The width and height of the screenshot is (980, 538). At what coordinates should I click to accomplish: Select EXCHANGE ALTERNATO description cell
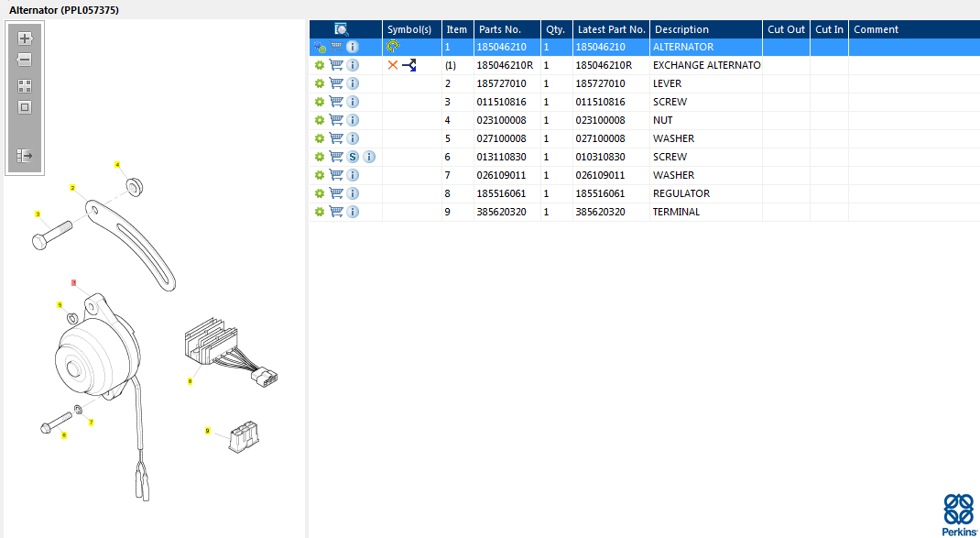coord(706,65)
